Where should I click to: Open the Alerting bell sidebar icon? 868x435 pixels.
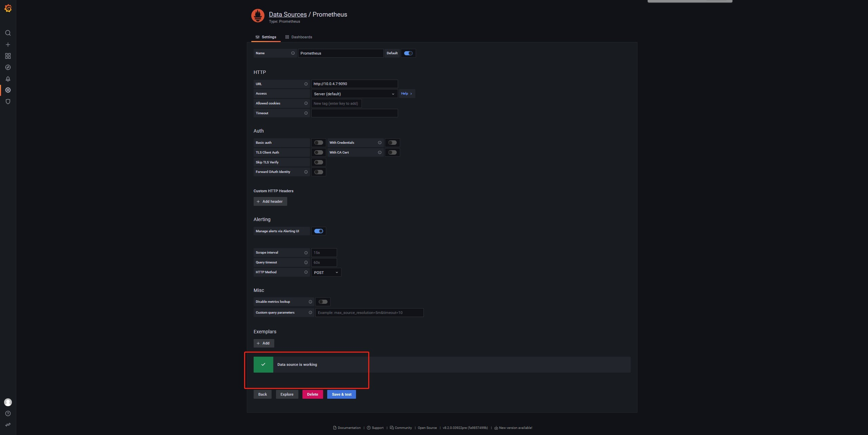(8, 79)
